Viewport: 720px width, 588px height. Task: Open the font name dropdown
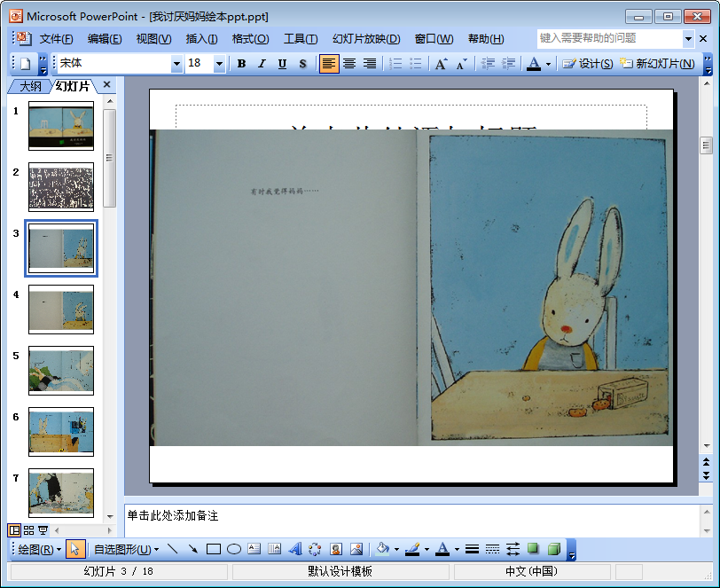pos(176,64)
